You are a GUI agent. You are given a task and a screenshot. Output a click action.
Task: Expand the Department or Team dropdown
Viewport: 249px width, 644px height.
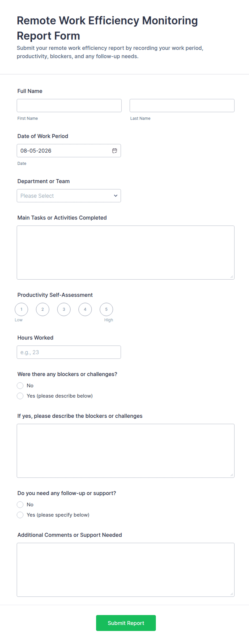69,196
